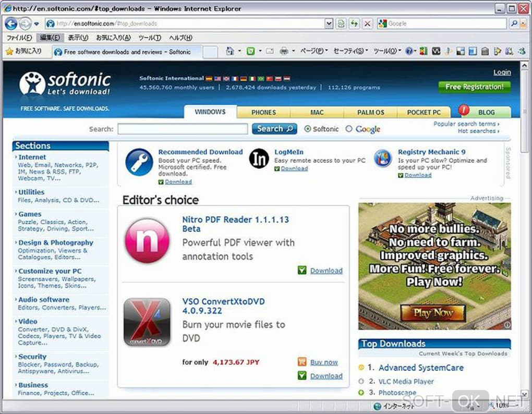
Task: Select the Softonic radio button
Action: point(307,129)
